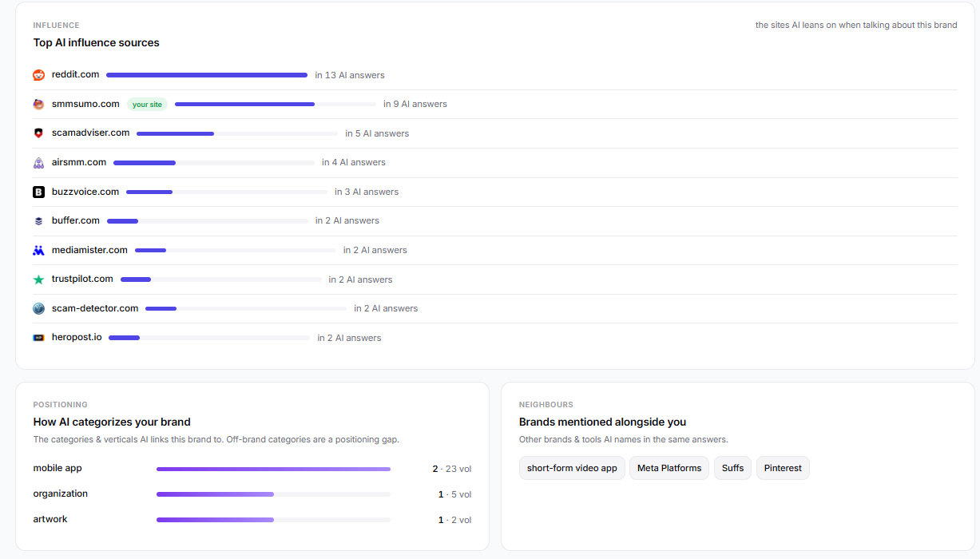Click the airsmm.com favicon
Screen dimensions: 980x559
[38, 162]
